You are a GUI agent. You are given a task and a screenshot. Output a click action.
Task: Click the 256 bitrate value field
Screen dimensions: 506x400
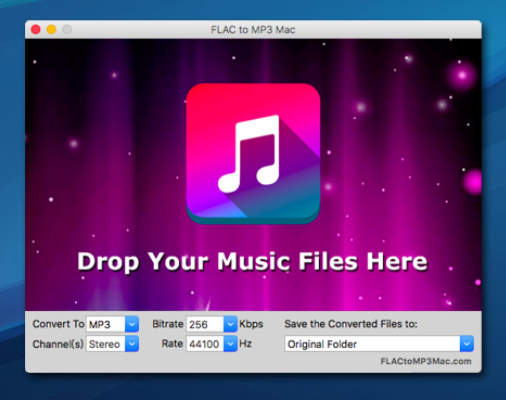pos(205,324)
